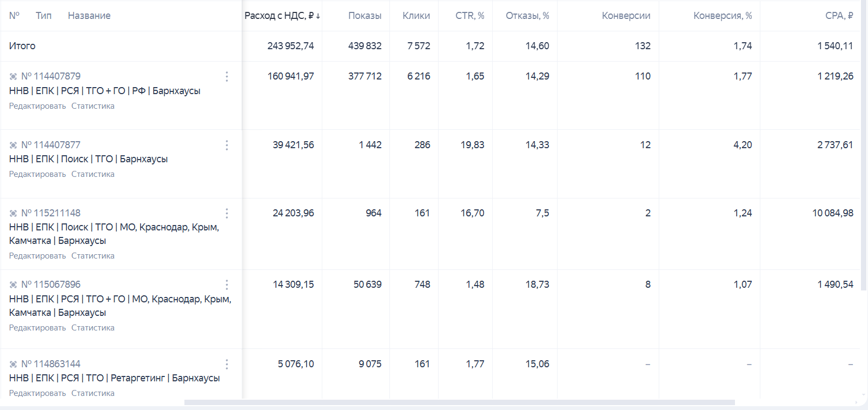The image size is (868, 410).
Task: Open campaign 'ННВ | ЕПК | РСЯ | ТГО | Ретаргетинг | Барнхаусы'
Action: 114,378
